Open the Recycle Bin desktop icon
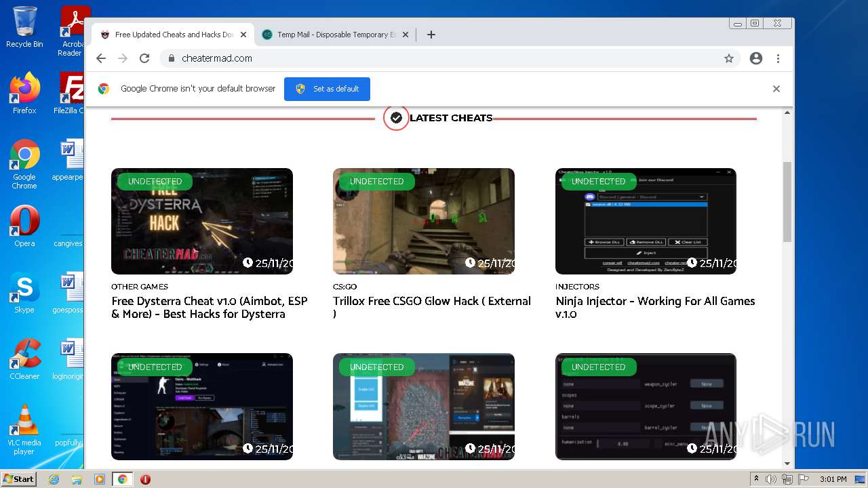 pyautogui.click(x=24, y=27)
